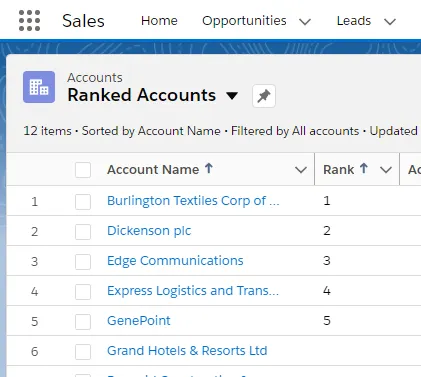Image resolution: width=421 pixels, height=377 pixels.
Task: Switch to the Leads tab
Action: point(354,21)
